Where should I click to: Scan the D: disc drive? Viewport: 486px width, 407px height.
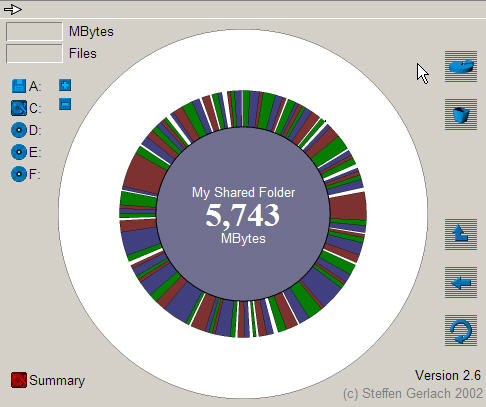(x=19, y=130)
